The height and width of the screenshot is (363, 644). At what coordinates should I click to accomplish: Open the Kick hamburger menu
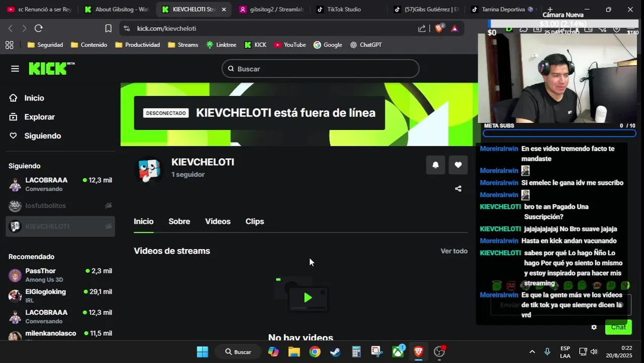[x=15, y=69]
